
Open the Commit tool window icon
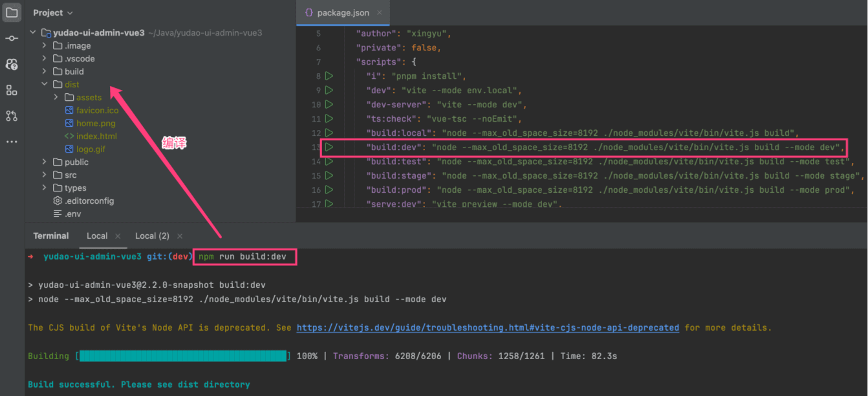pos(12,38)
